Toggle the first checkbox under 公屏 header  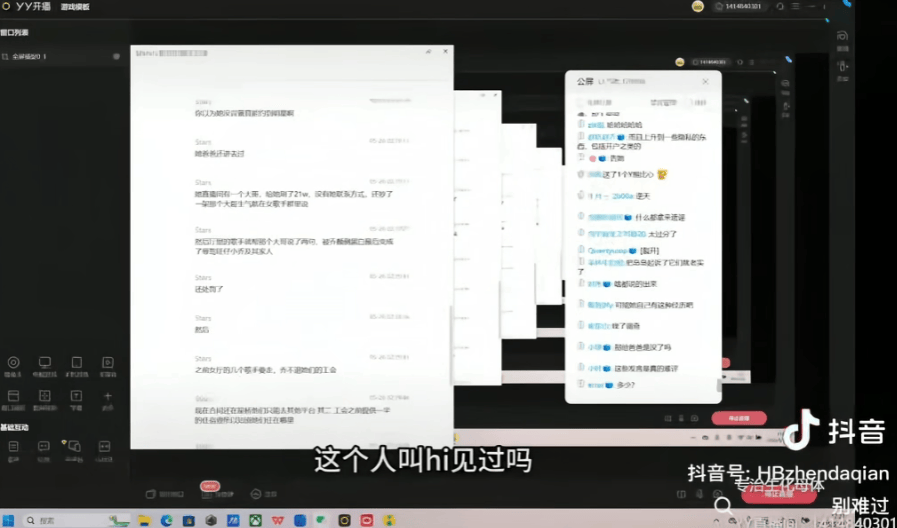579,102
